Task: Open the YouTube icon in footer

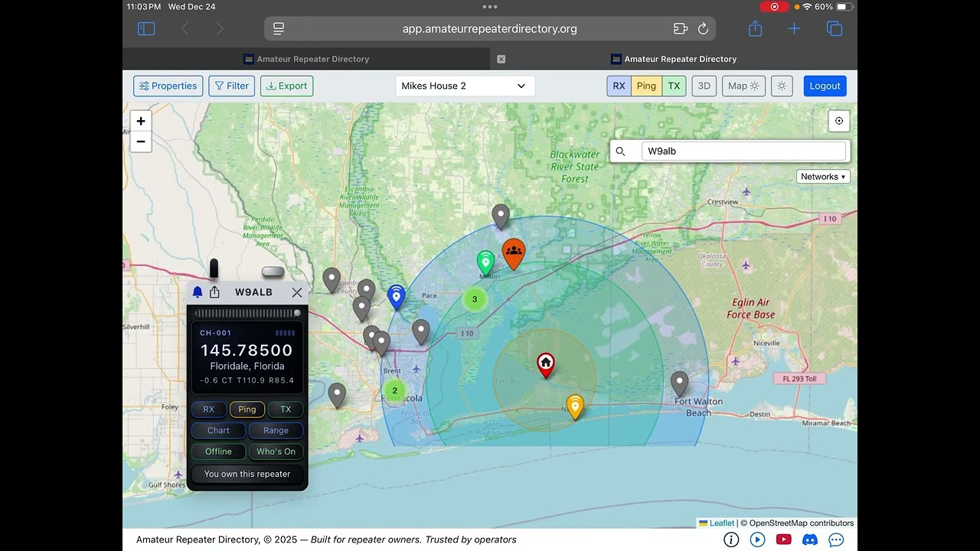Action: [783, 540]
